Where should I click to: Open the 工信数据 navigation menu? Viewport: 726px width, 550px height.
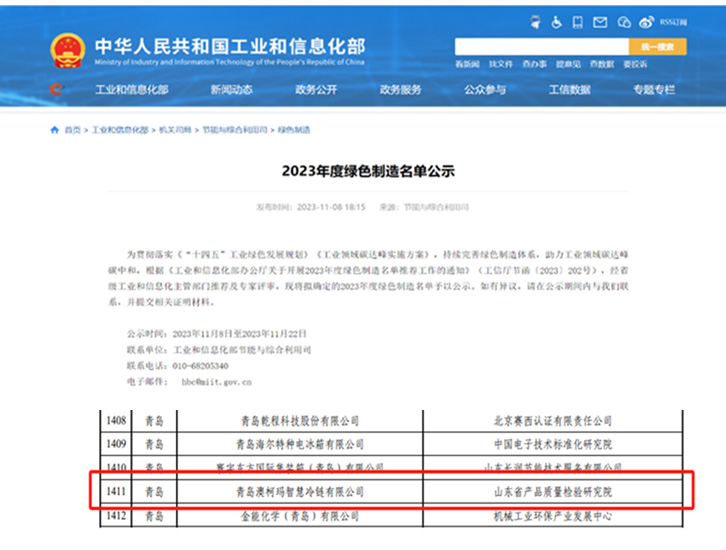569,90
